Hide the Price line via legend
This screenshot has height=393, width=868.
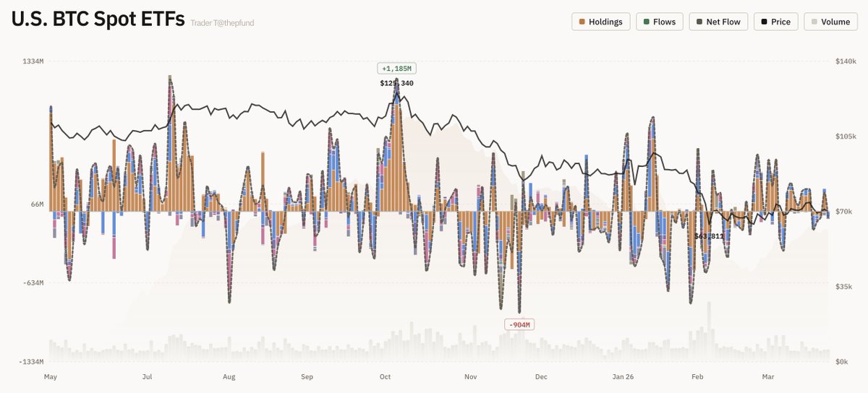(775, 22)
